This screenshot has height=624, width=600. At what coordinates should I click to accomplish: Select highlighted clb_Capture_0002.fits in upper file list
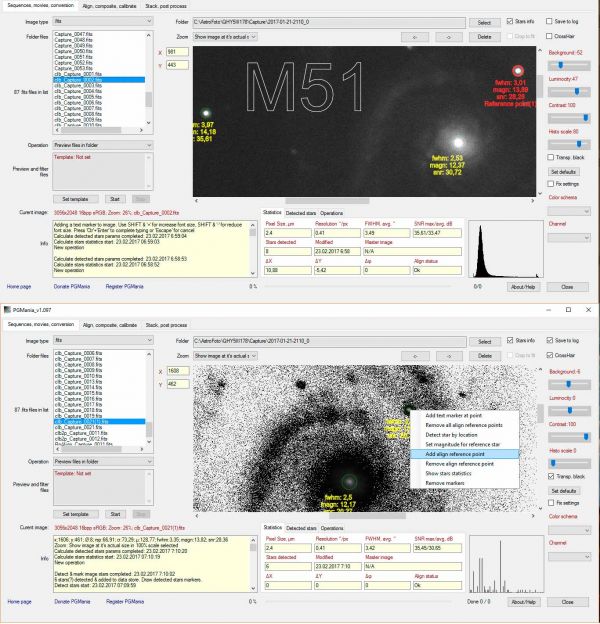[x=99, y=80]
